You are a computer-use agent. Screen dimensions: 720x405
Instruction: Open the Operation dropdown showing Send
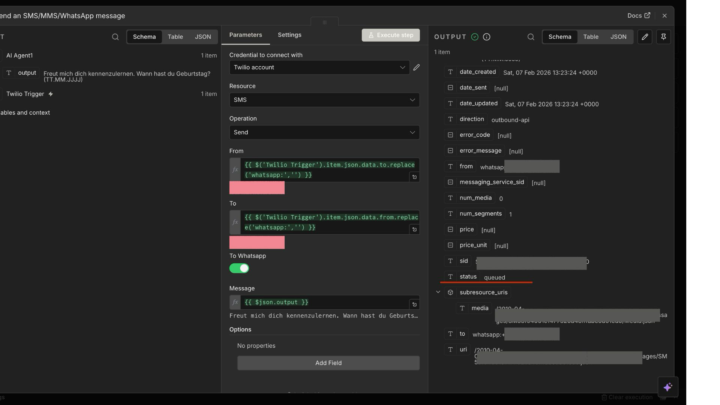coord(324,132)
